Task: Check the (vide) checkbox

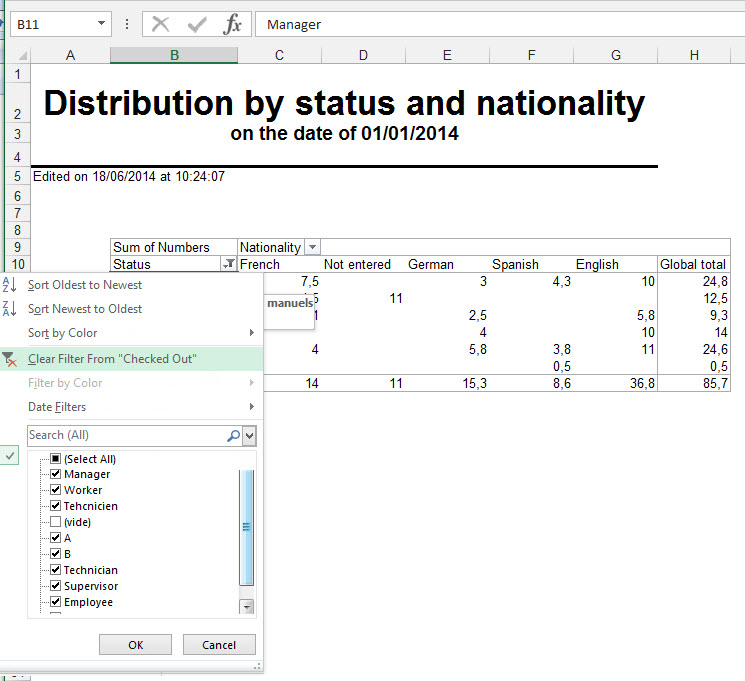Action: [56, 522]
